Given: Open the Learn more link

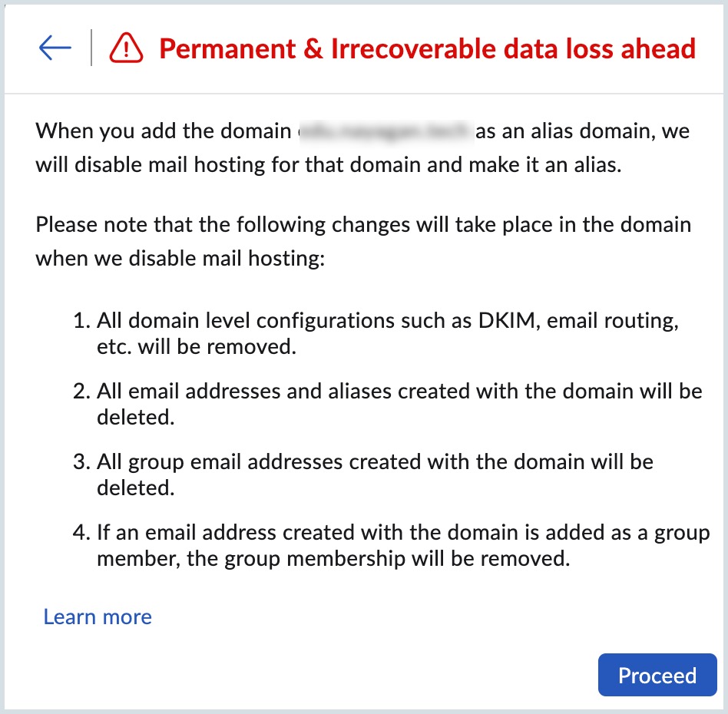Looking at the screenshot, I should [98, 617].
